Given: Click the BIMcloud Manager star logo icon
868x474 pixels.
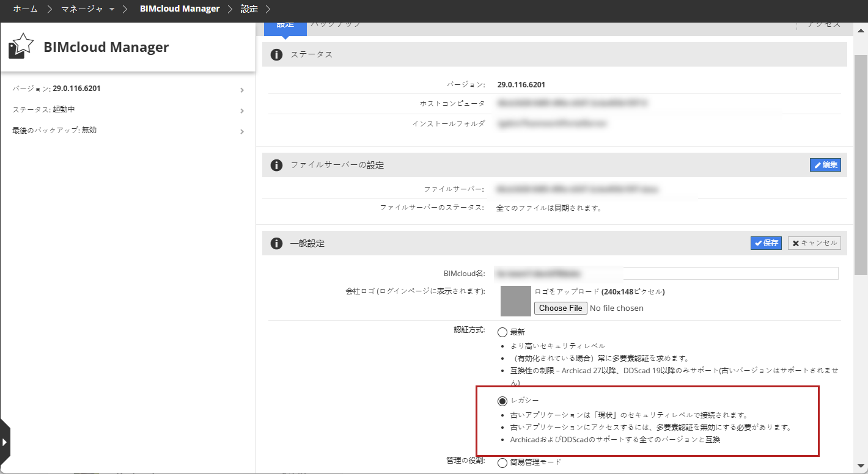Looking at the screenshot, I should click(x=21, y=46).
